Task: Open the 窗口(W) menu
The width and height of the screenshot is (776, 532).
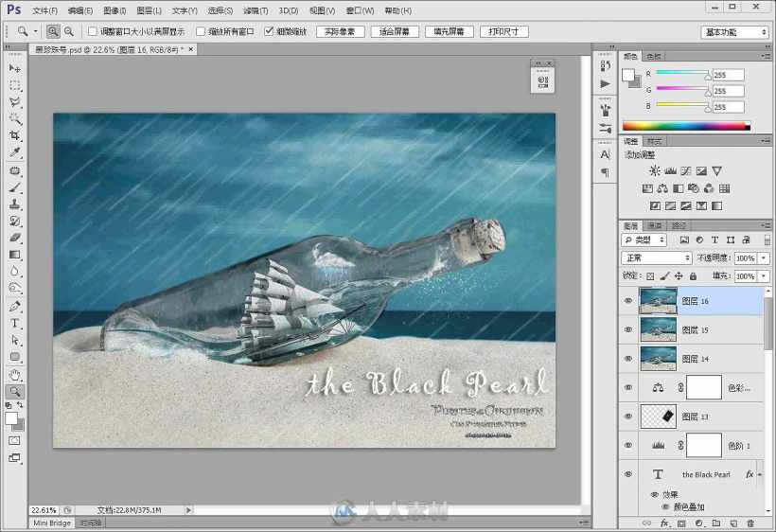Action: [x=360, y=10]
